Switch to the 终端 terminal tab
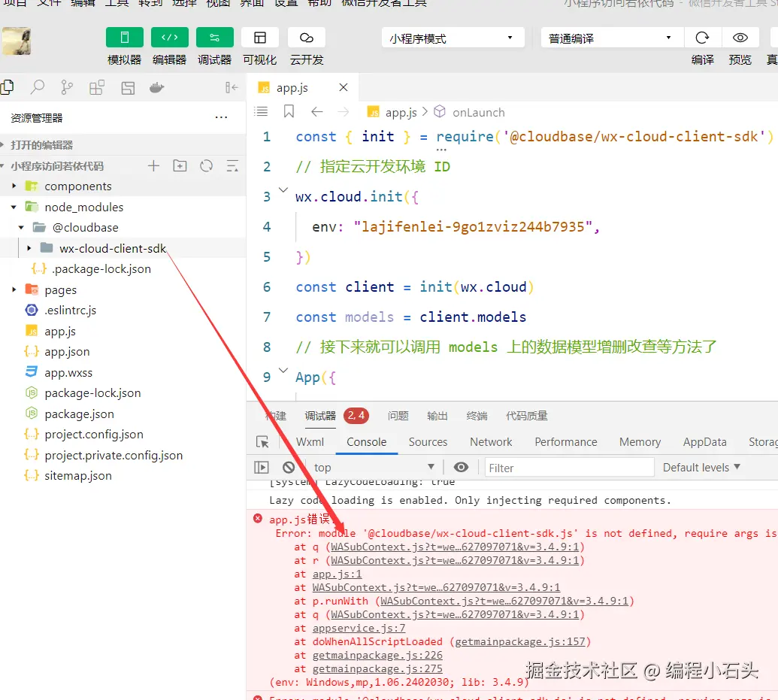This screenshot has width=778, height=700. click(x=477, y=416)
